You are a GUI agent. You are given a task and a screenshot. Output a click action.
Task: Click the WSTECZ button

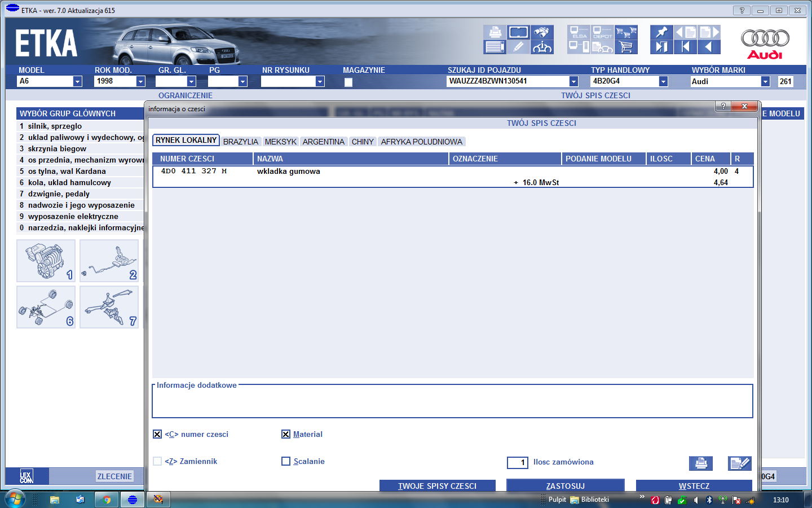(694, 486)
